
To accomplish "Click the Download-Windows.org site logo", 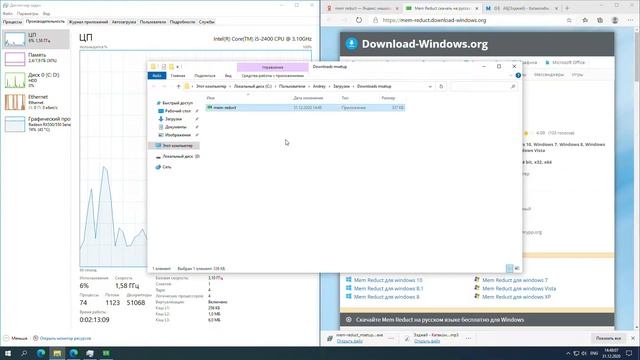I will tap(416, 44).
